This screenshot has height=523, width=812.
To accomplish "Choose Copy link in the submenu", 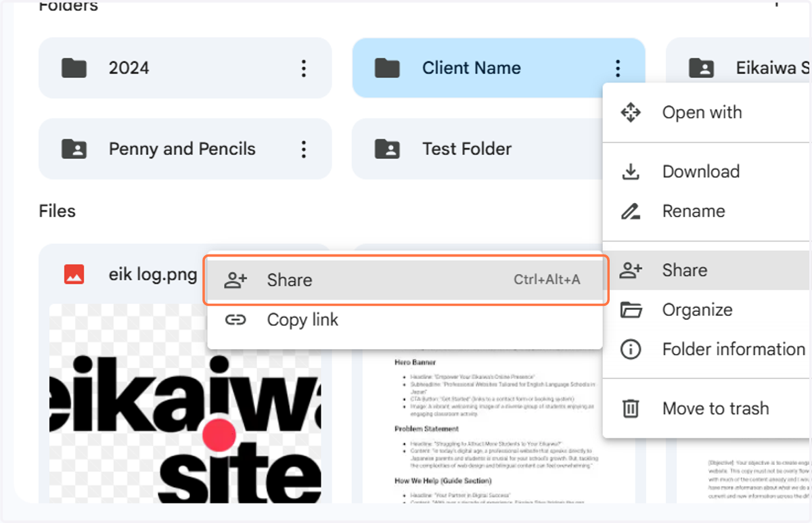I will (x=405, y=320).
